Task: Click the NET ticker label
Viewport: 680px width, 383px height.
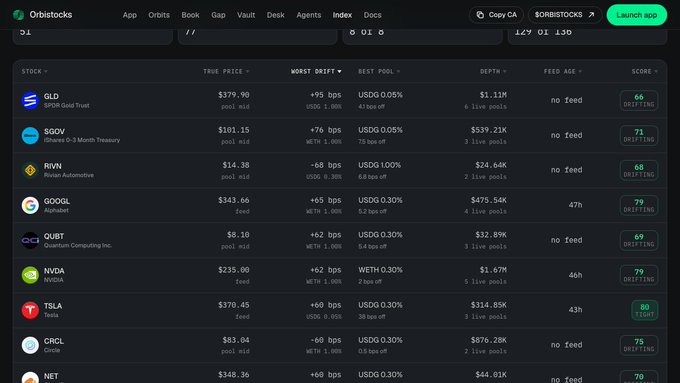Action: click(x=51, y=376)
